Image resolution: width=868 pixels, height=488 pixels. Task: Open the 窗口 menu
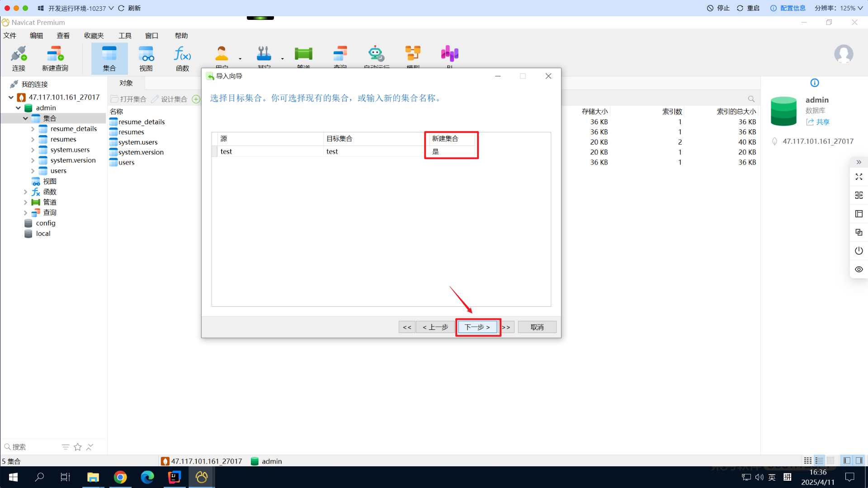tap(151, 36)
